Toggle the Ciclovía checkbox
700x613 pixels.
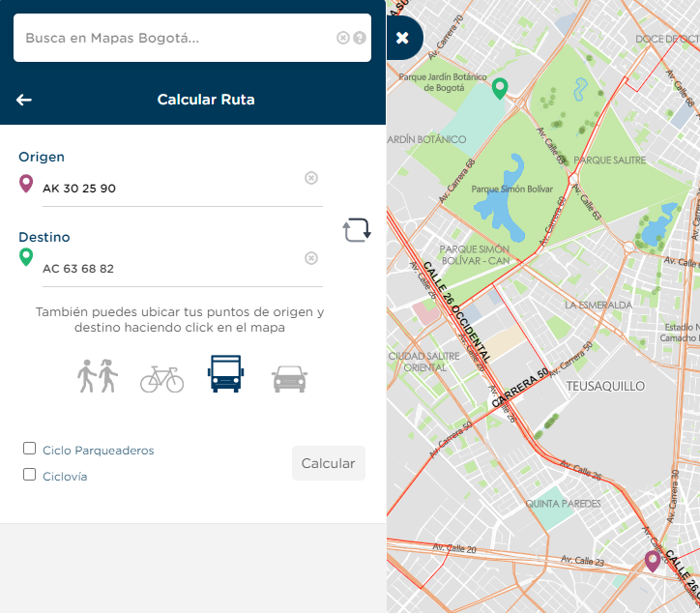point(30,475)
